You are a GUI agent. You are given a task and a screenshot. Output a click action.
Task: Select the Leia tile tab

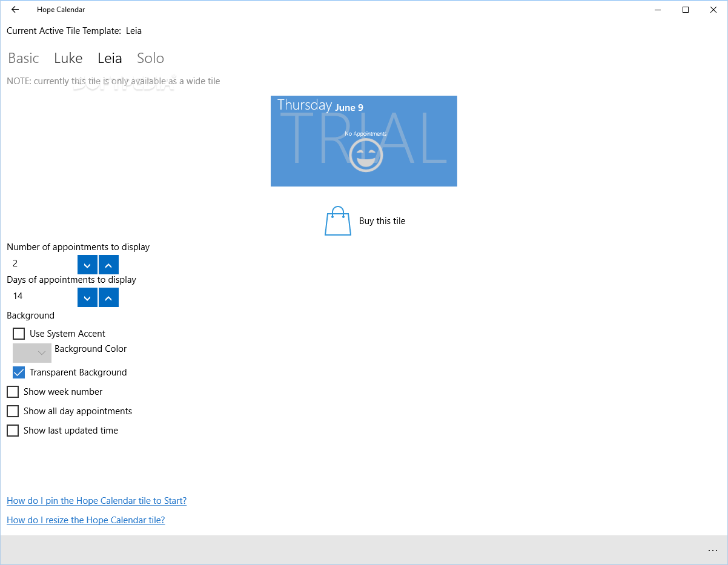[110, 58]
